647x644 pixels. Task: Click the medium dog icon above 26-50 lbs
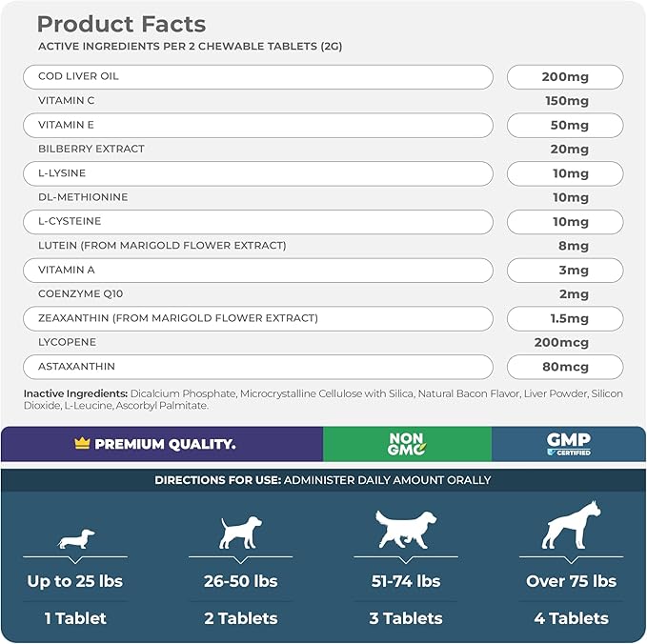pyautogui.click(x=239, y=532)
